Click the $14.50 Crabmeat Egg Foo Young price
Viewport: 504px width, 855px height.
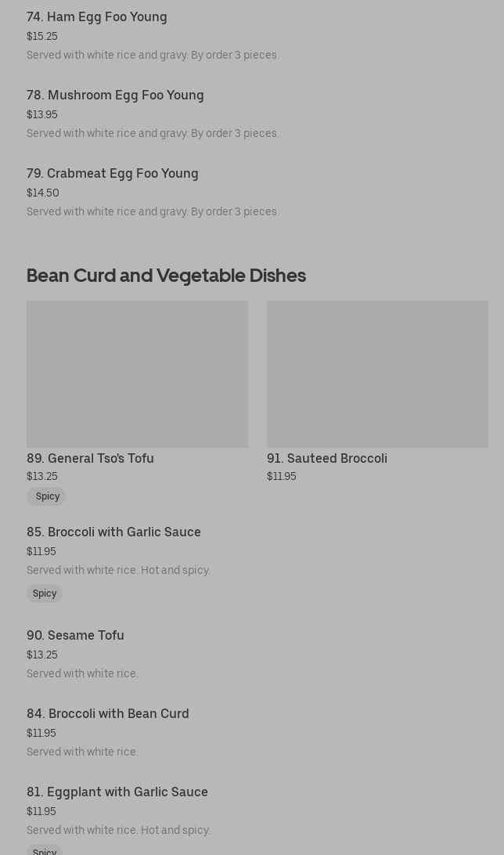pos(43,193)
